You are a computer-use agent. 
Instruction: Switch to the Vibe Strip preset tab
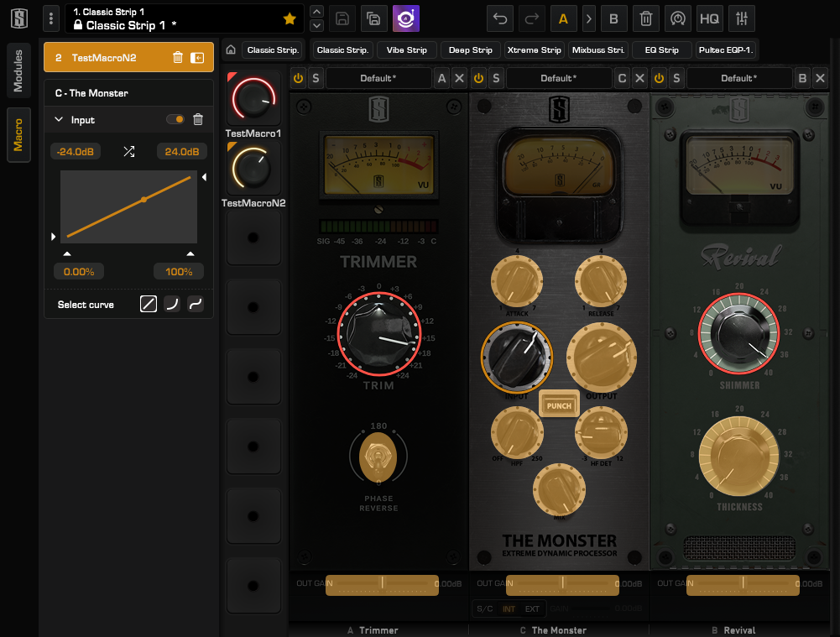point(407,50)
